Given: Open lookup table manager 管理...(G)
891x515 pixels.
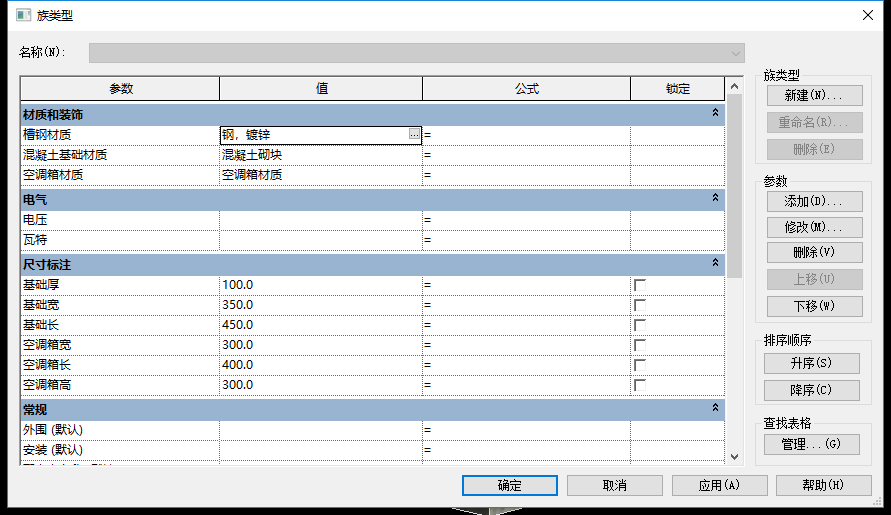Looking at the screenshot, I should point(811,445).
